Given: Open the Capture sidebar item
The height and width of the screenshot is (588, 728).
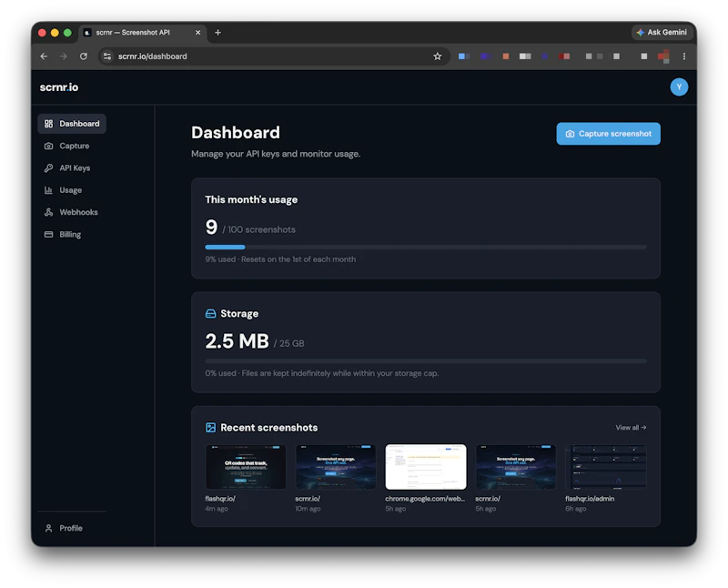Looking at the screenshot, I should point(72,146).
